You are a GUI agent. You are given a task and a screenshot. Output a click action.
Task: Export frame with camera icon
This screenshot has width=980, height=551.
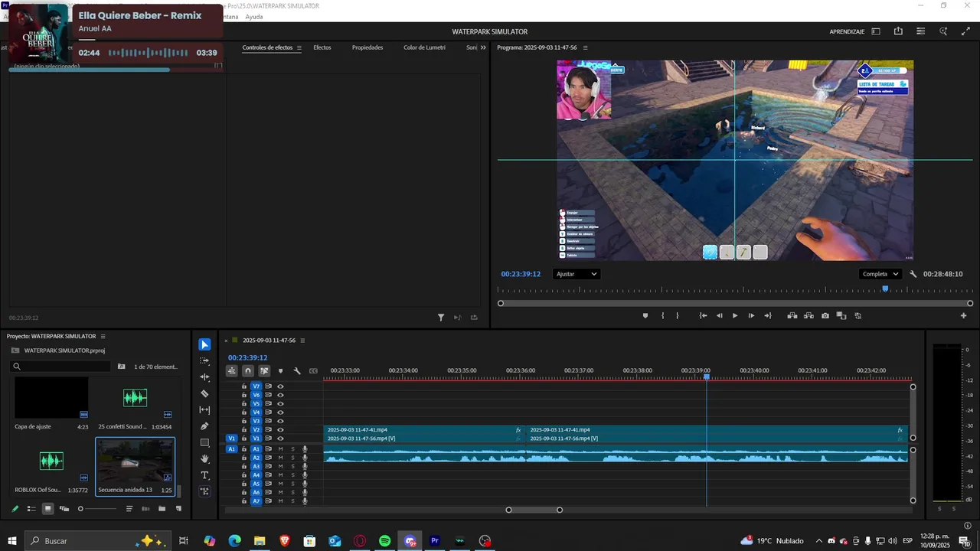825,315
